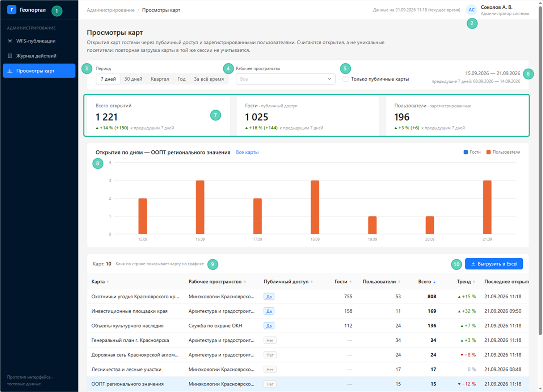Image resolution: width=543 pixels, height=392 pixels.
Task: Sort the table by Гости column
Action: pyautogui.click(x=343, y=282)
